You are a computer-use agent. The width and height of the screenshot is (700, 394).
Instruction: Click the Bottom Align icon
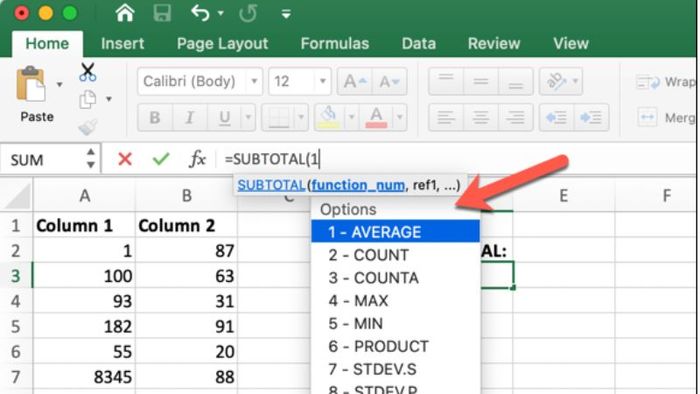516,82
